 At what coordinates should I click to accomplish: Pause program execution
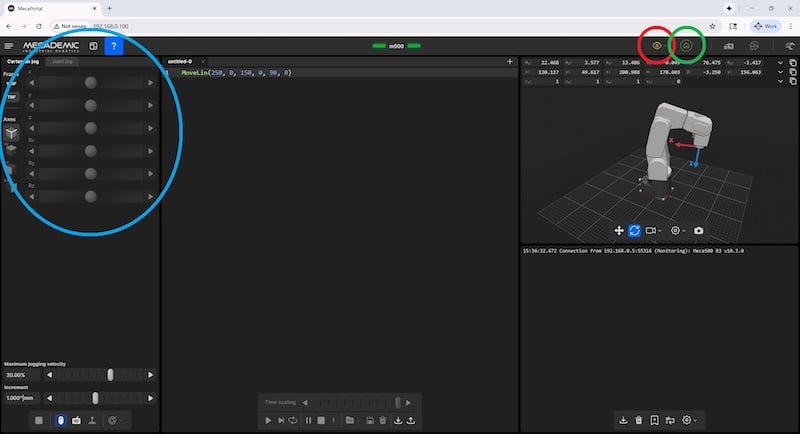(308, 420)
